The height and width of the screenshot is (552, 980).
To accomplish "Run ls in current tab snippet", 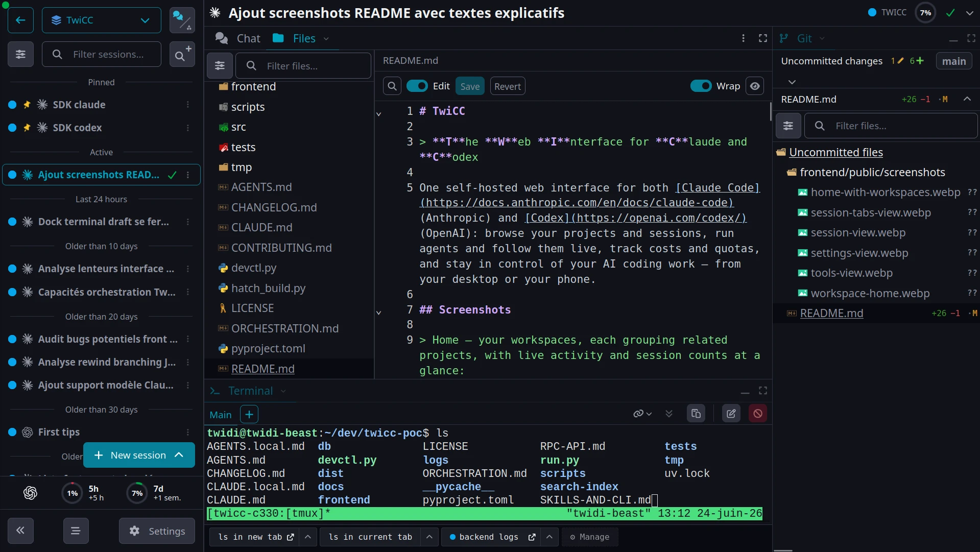I will point(370,537).
